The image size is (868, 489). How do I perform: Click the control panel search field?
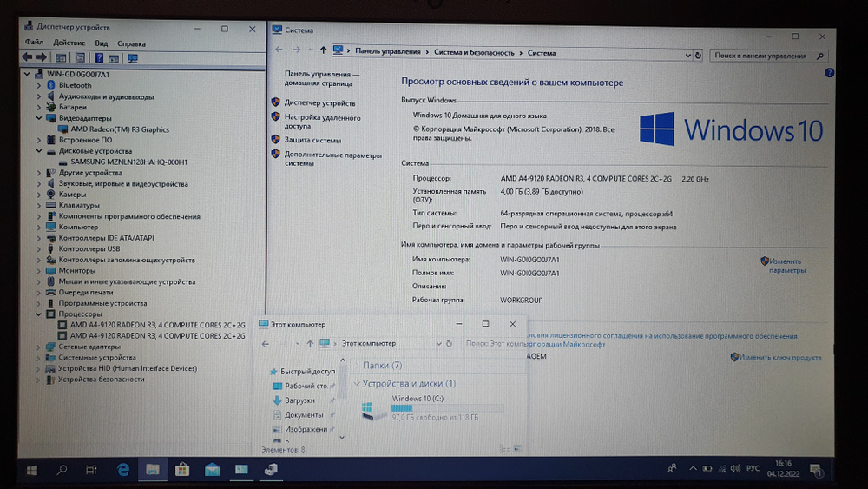(768, 56)
